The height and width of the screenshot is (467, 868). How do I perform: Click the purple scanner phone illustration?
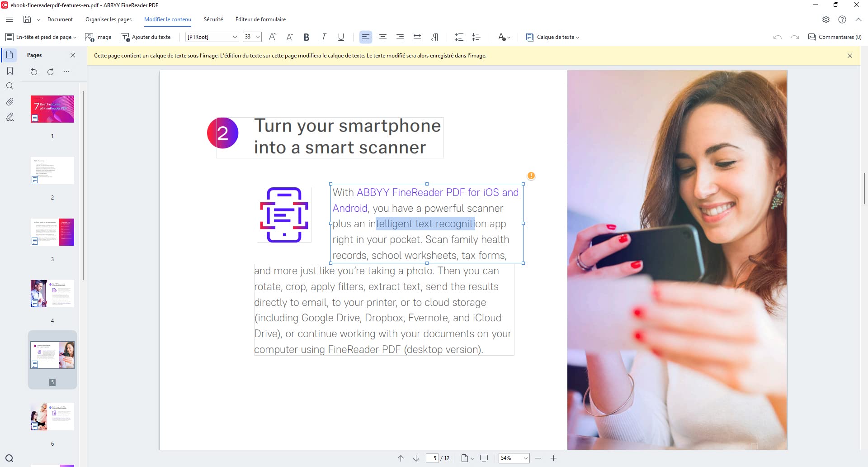pos(284,215)
